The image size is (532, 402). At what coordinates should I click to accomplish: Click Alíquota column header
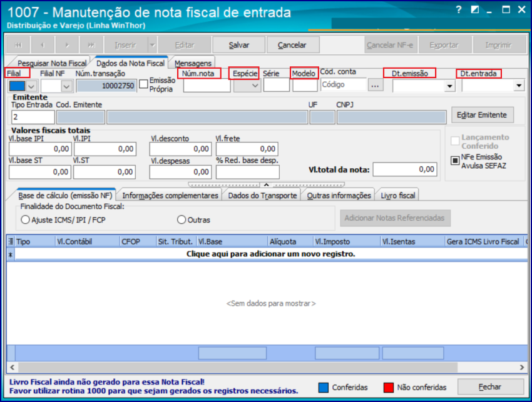tap(290, 241)
